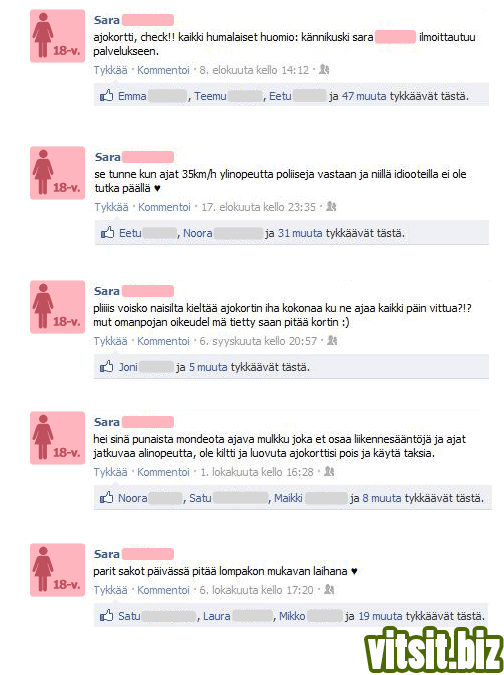This screenshot has width=504, height=675.
Task: Click the friends audience icon beside 8. elokuuta post
Action: [324, 69]
